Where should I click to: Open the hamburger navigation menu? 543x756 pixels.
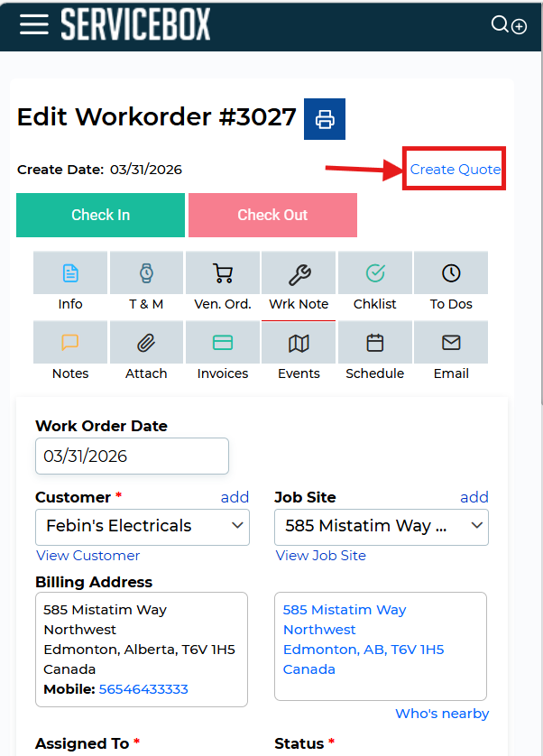click(33, 24)
